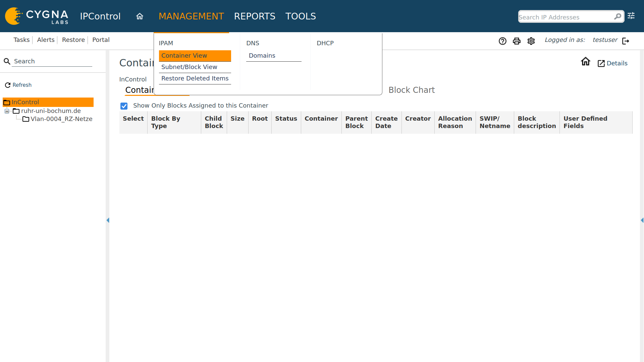
Task: Click the Cygna Labs logo
Action: click(x=37, y=16)
